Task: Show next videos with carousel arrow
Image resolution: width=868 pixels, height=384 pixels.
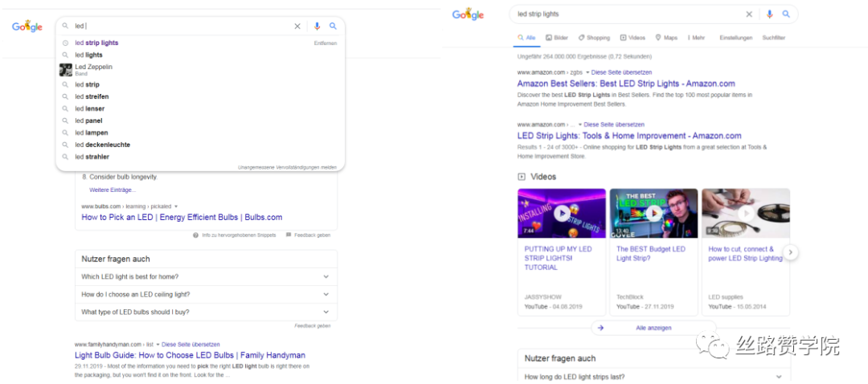Action: pyautogui.click(x=791, y=252)
